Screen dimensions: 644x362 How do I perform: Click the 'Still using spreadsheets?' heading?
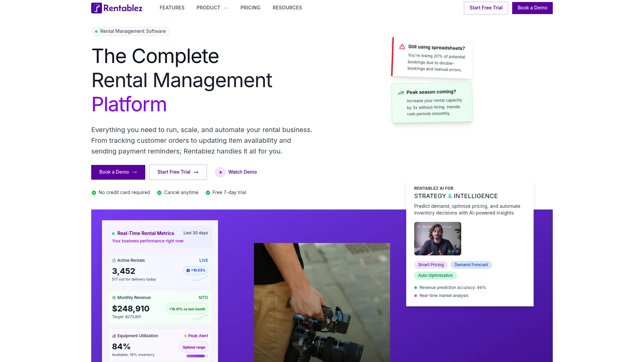coord(436,47)
